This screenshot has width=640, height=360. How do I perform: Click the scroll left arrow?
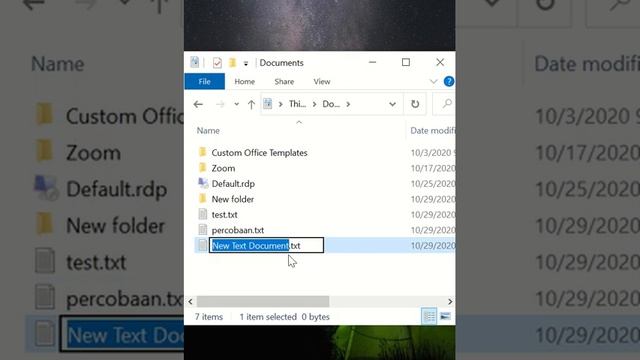tap(190, 302)
